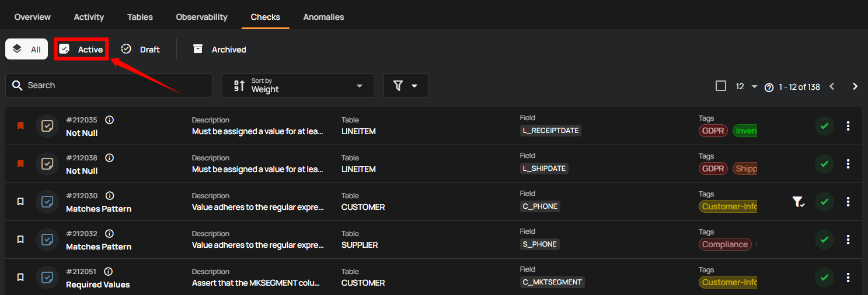Bookmark check #212051 Required Values
The height and width of the screenshot is (295, 868).
pyautogui.click(x=20, y=277)
